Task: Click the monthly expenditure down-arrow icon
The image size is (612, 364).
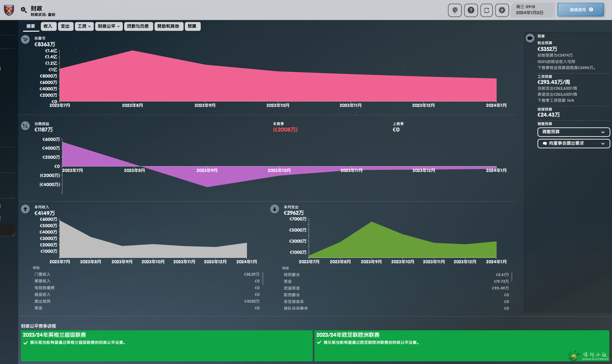Action: (x=275, y=209)
